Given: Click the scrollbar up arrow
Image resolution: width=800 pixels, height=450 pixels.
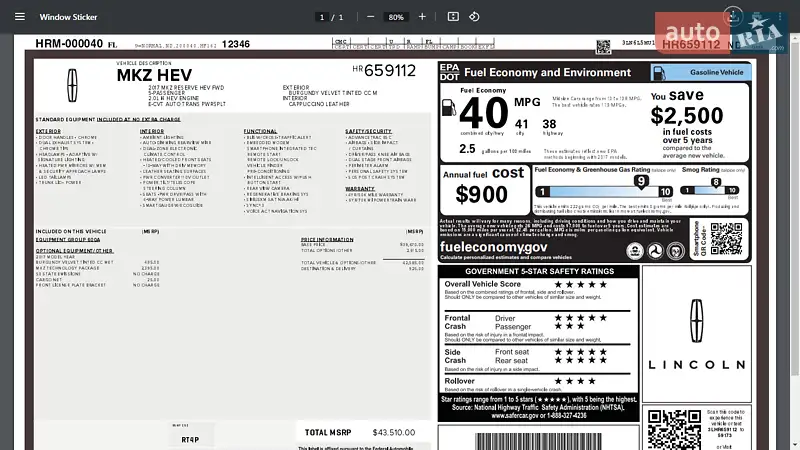Looking at the screenshot, I should point(796,38).
